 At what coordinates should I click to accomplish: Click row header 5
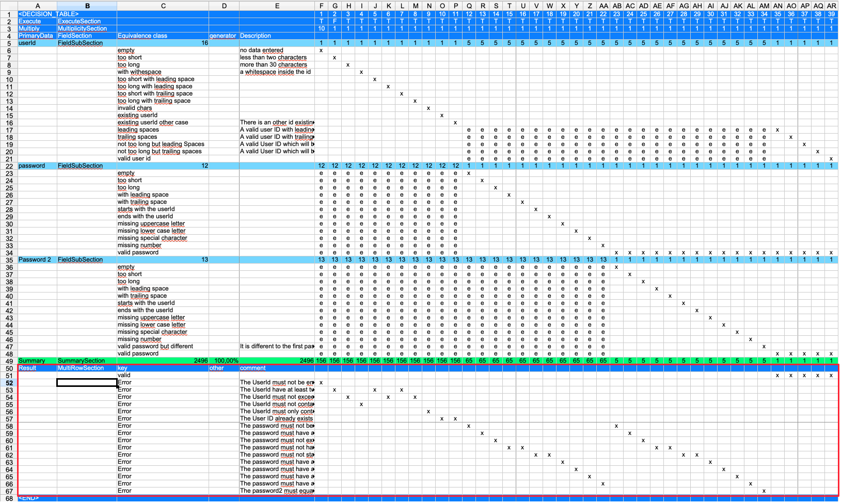[9, 43]
